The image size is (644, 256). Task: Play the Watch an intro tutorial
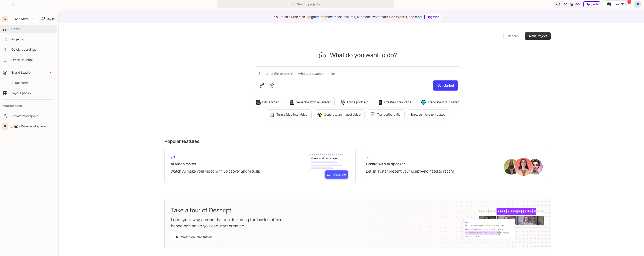(x=194, y=237)
